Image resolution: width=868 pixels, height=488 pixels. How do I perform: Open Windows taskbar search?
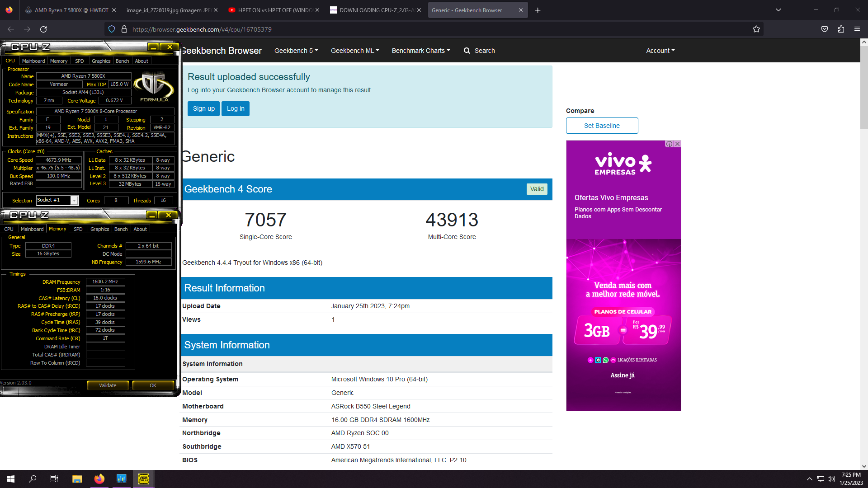pyautogui.click(x=33, y=479)
